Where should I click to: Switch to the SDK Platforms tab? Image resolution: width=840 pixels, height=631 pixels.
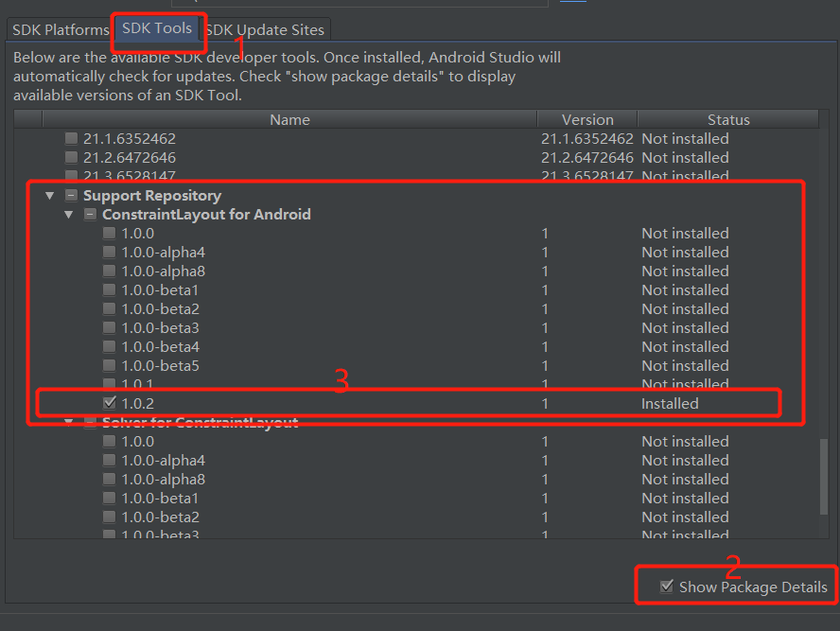(59, 29)
